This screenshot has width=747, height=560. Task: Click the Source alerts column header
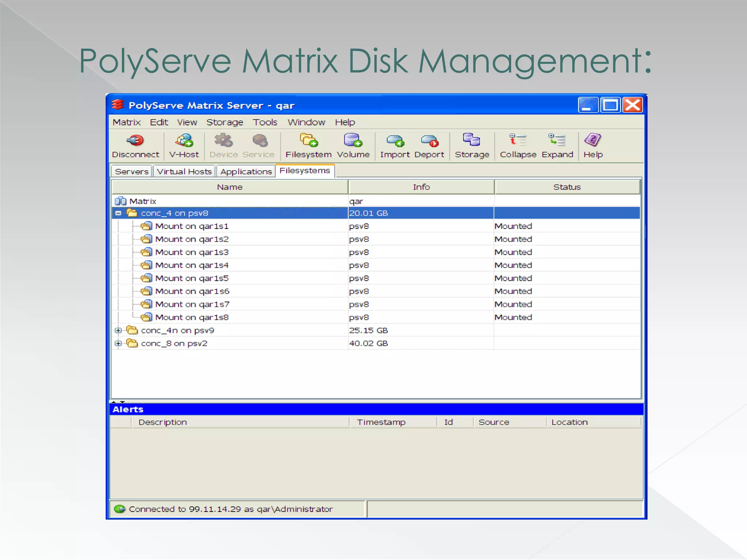tap(510, 422)
